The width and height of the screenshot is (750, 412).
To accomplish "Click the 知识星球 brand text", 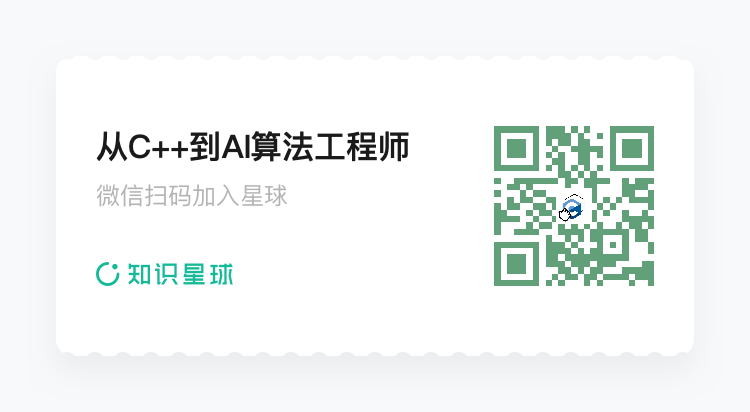I will (180, 274).
